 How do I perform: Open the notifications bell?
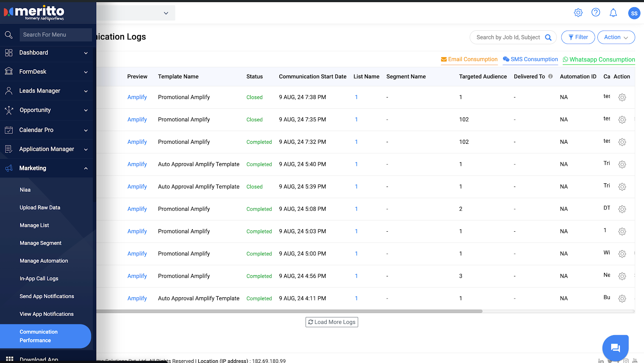pos(613,13)
